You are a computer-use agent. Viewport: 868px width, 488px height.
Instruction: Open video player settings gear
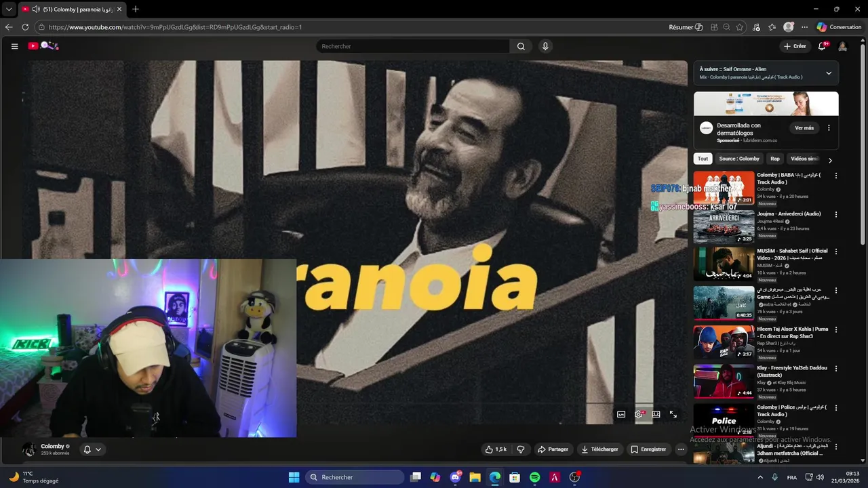[639, 414]
